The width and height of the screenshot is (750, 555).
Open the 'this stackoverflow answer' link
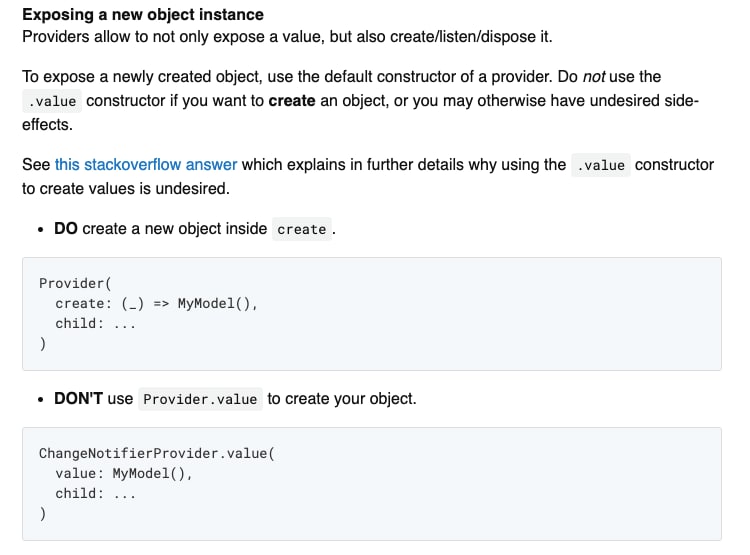pyautogui.click(x=146, y=165)
